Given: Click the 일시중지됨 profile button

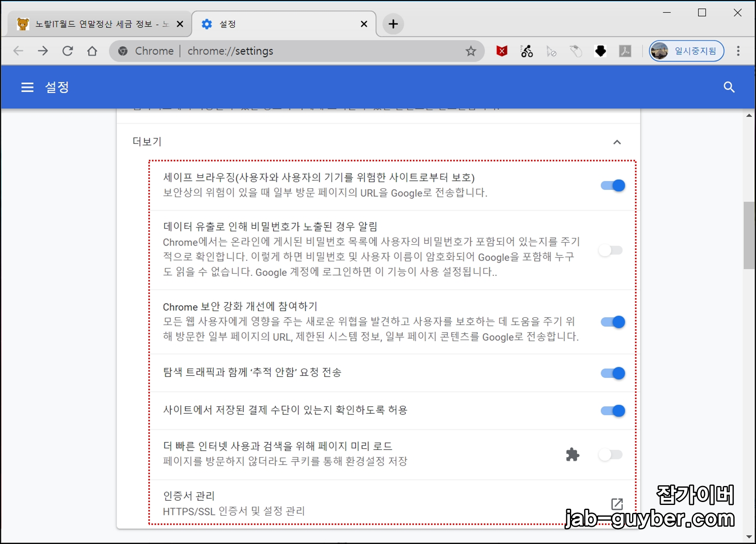Looking at the screenshot, I should [687, 51].
